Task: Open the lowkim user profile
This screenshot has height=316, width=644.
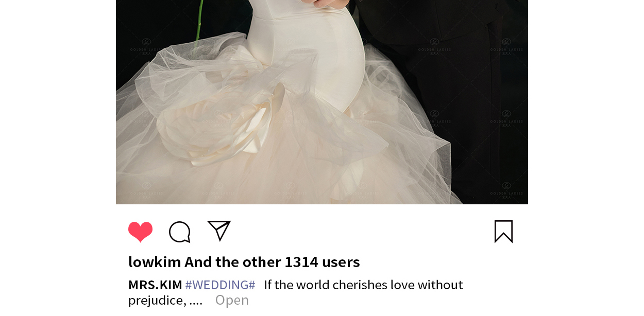Action: click(x=155, y=262)
